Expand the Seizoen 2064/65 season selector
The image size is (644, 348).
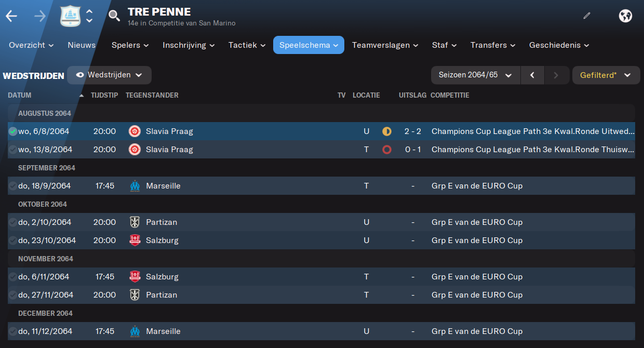476,75
